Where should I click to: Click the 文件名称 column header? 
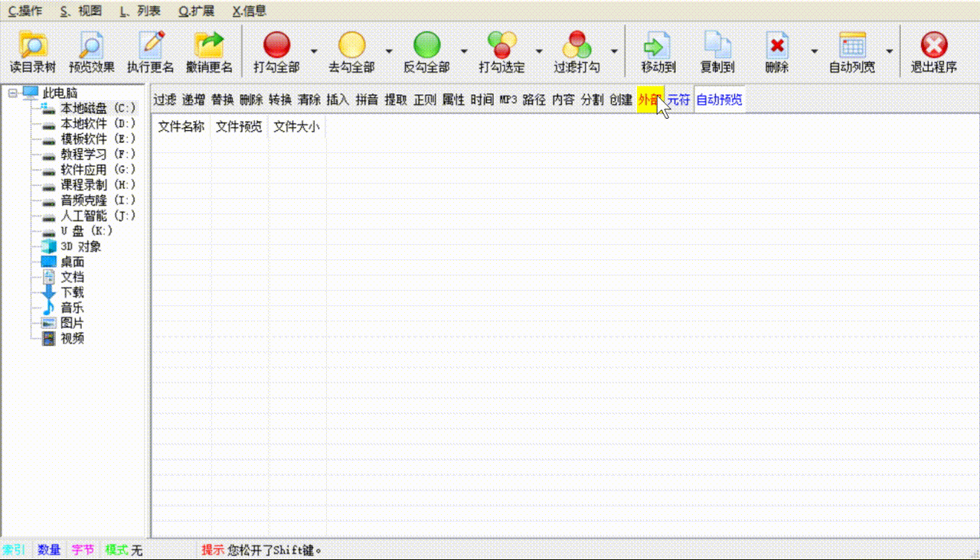point(181,127)
